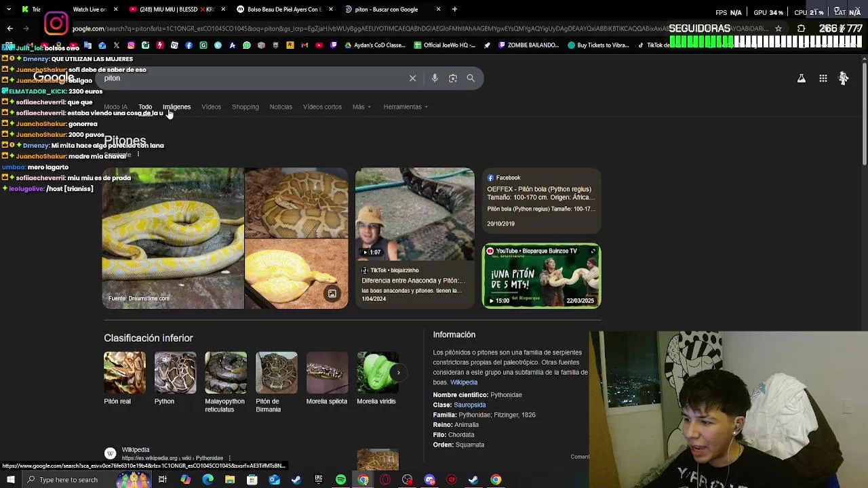Open the tab search chevron in Chrome

click(9, 9)
